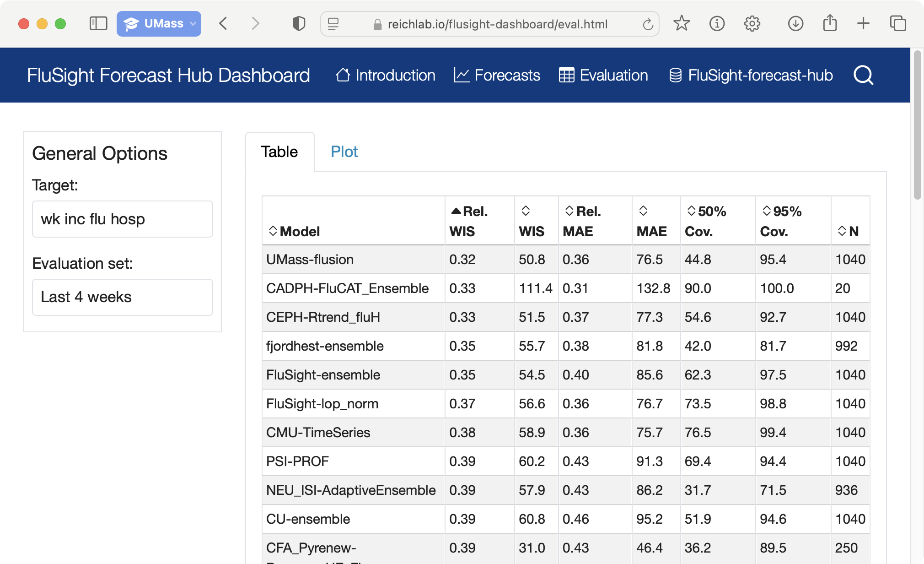
Task: Click the CEPH-Rtrend_fluH model cell
Action: pos(353,317)
